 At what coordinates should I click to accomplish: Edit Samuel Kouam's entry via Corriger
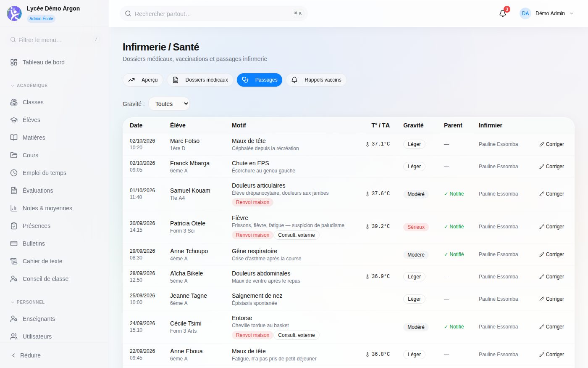551,194
